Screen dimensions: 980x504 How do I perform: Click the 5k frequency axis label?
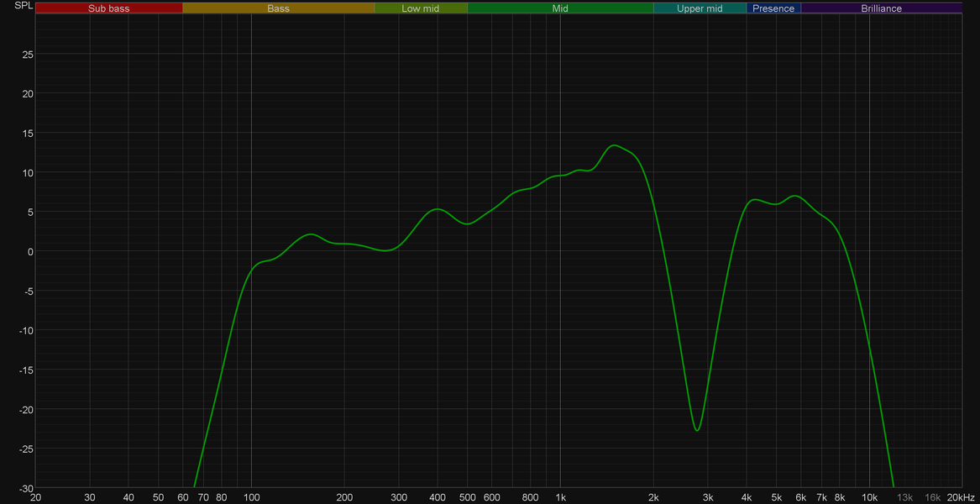coord(777,498)
